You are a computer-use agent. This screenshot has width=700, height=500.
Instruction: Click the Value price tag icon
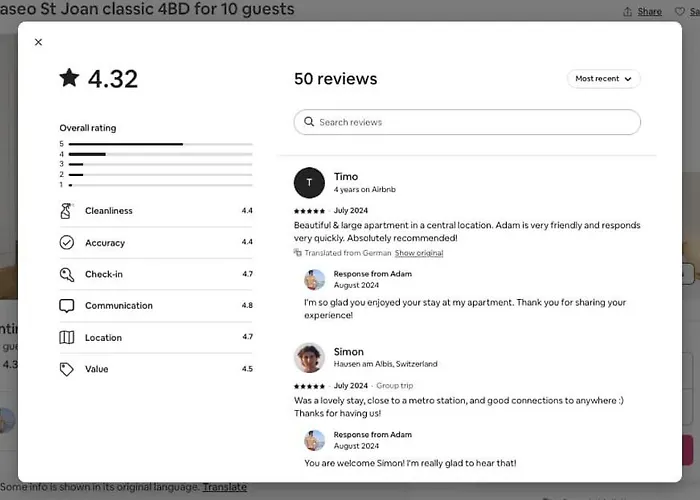67,369
